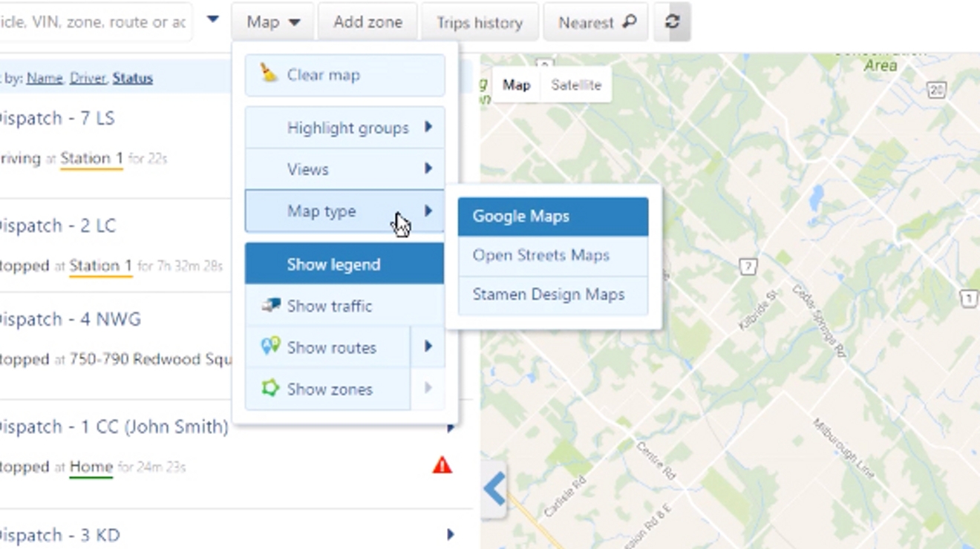Expand Dispatch - 3 KD details

[x=450, y=534]
